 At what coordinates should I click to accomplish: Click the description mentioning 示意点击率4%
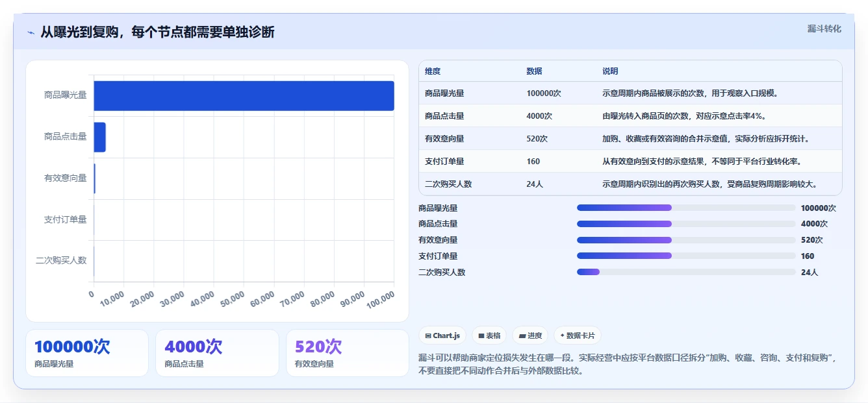(x=684, y=116)
